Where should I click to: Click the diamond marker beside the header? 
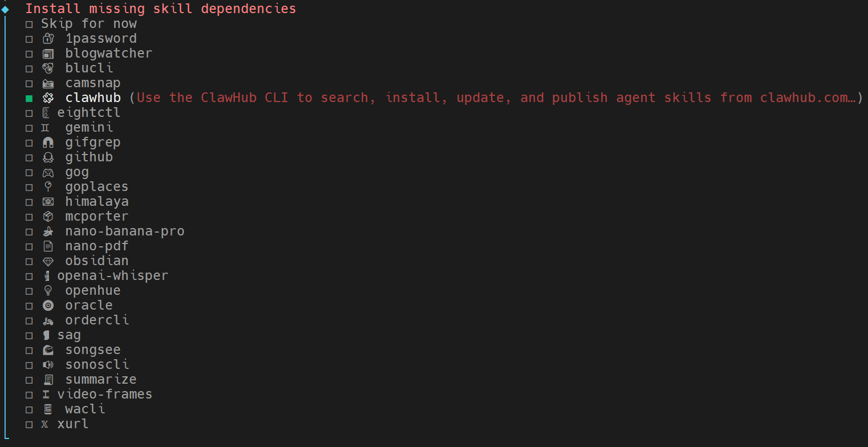point(6,9)
